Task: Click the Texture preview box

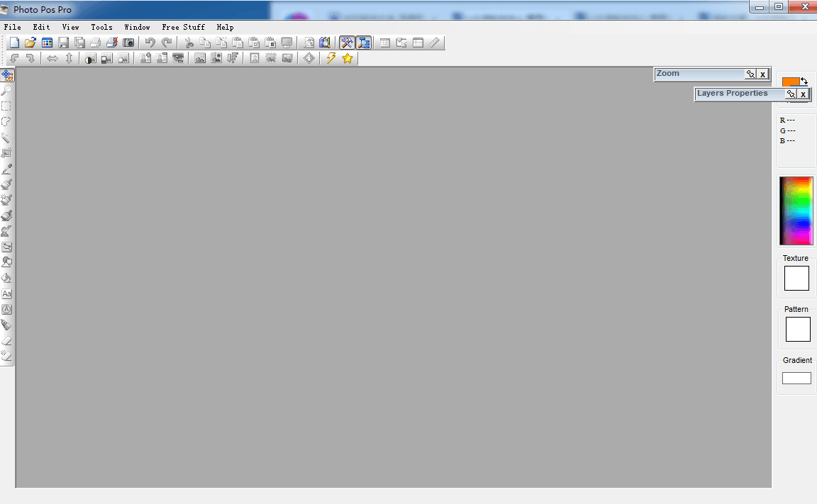Action: coord(796,279)
